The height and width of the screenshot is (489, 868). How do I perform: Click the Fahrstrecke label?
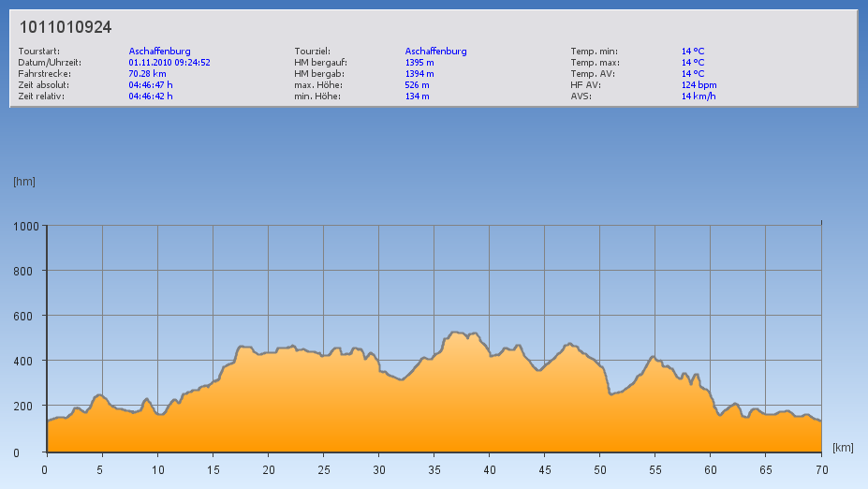point(44,74)
